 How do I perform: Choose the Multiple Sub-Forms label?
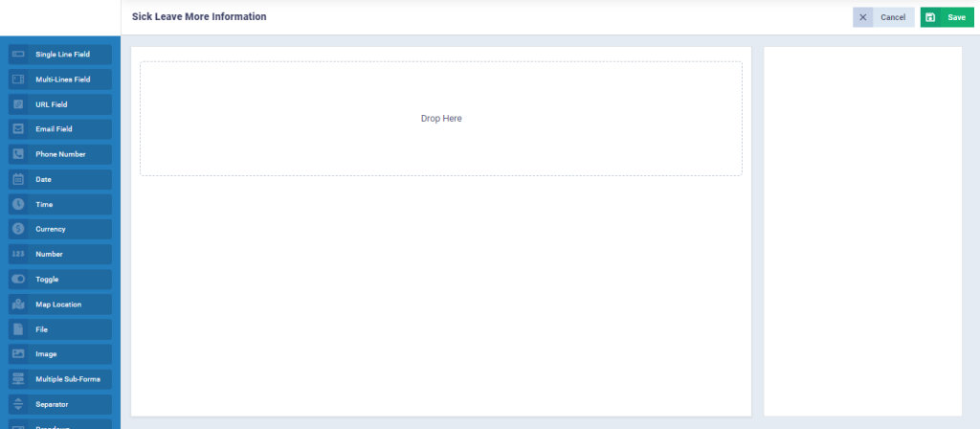pos(68,379)
